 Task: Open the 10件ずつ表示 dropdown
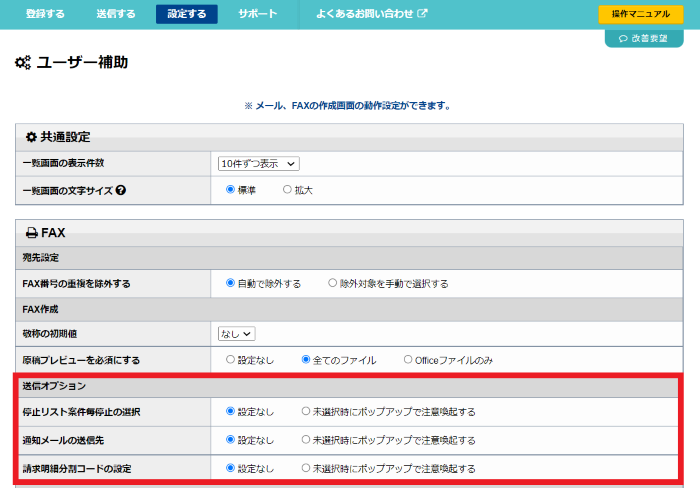[258, 164]
